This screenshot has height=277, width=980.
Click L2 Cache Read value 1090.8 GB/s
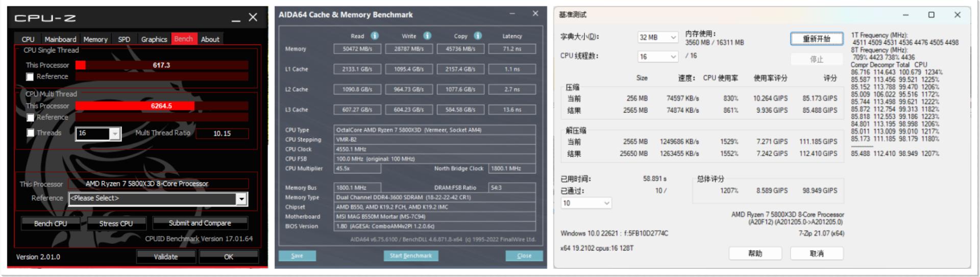pyautogui.click(x=357, y=89)
